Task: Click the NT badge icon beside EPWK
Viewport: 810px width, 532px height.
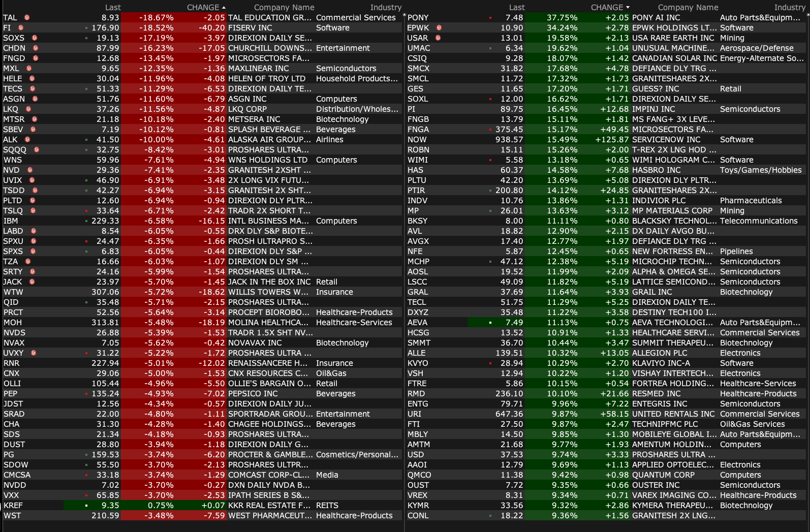Action: 439,27
